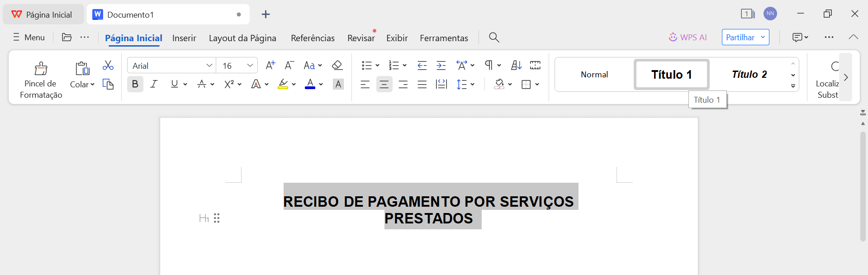
Task: Expand the borders dropdown arrow
Action: (537, 84)
